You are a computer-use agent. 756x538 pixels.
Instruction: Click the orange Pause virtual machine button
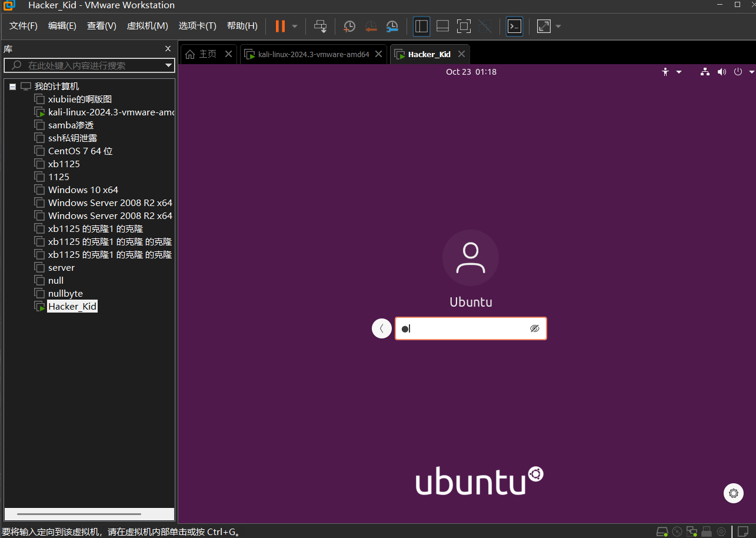pos(280,26)
